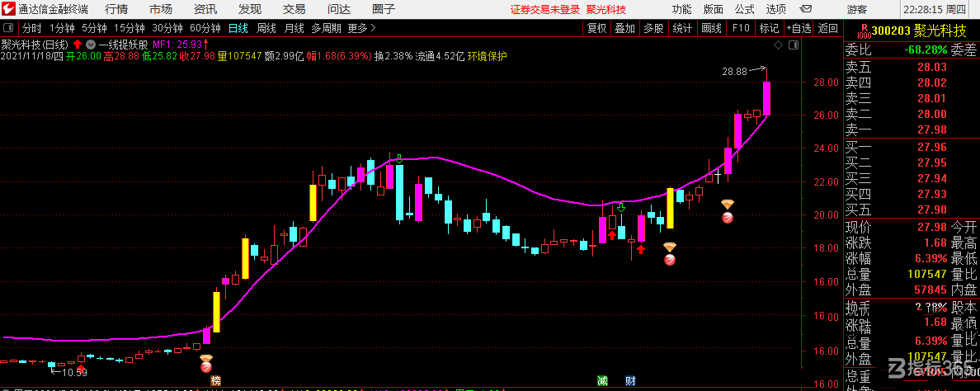Viewport: 980px width, 391px height.
Task: Switch to the 30分钟 period tab
Action: (167, 28)
